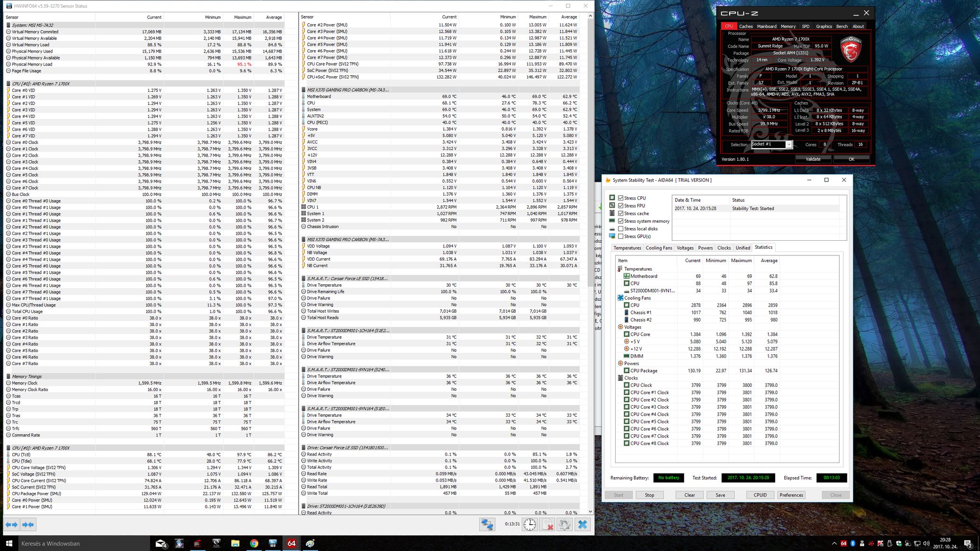
Task: Show hidden tray icons chevron
Action: [x=835, y=543]
